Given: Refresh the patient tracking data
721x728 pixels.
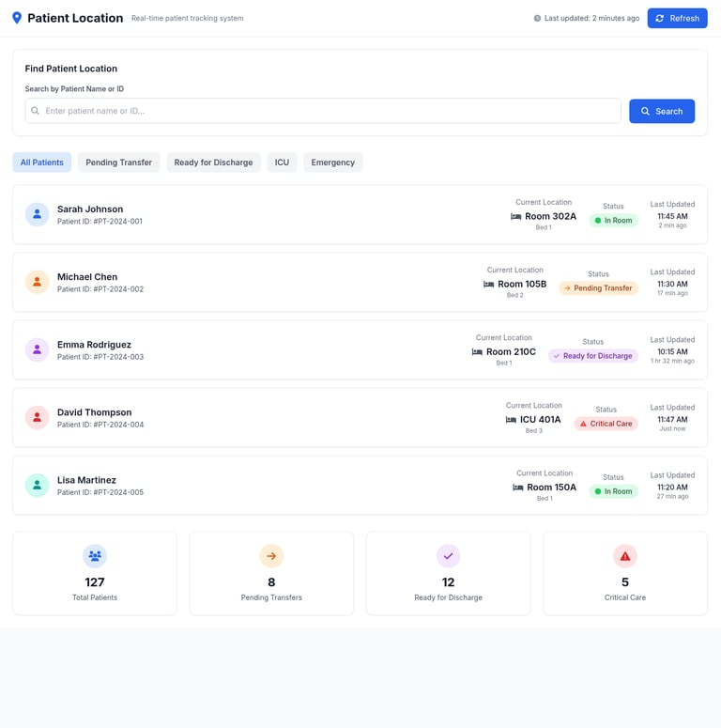Looking at the screenshot, I should [677, 18].
